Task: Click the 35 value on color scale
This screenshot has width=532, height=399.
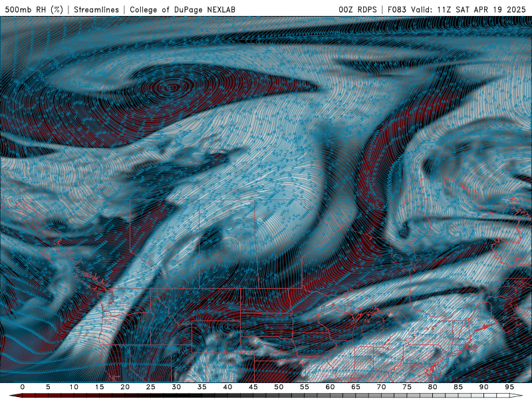Action: coord(202,387)
